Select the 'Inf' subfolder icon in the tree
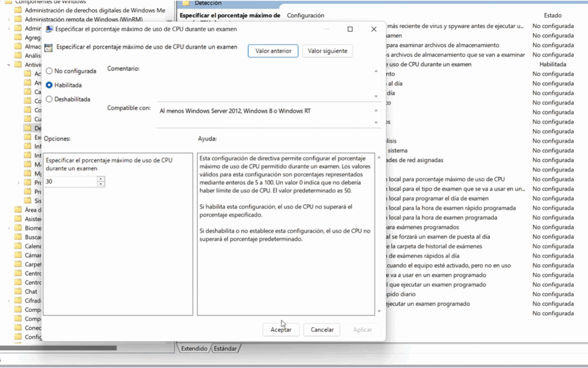 pyautogui.click(x=28, y=146)
